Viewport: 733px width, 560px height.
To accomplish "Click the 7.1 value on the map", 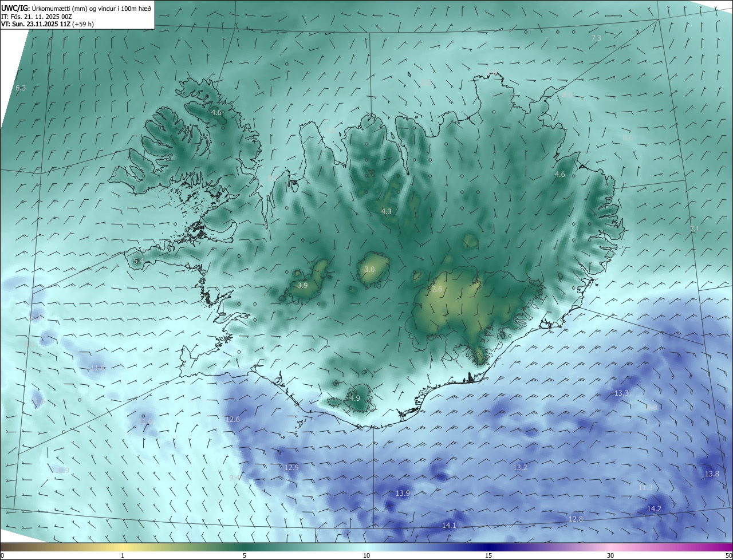I will pos(695,229).
